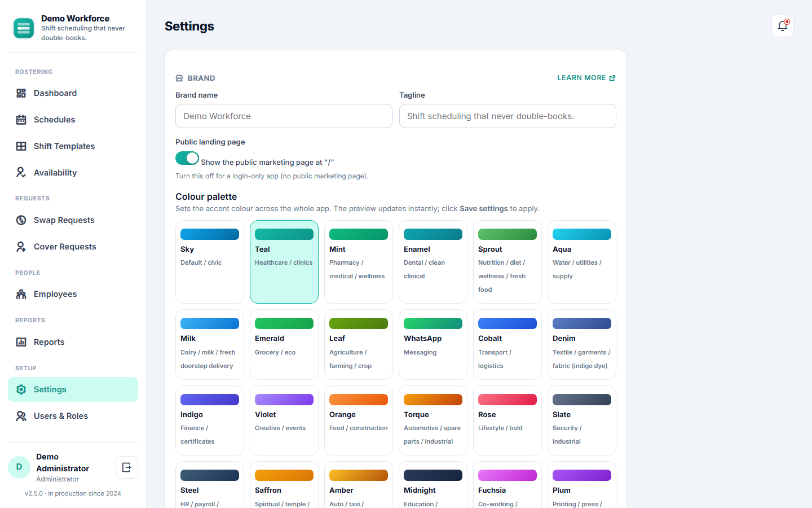Image resolution: width=812 pixels, height=508 pixels.
Task: Open the Dashboard page
Action: 73,93
